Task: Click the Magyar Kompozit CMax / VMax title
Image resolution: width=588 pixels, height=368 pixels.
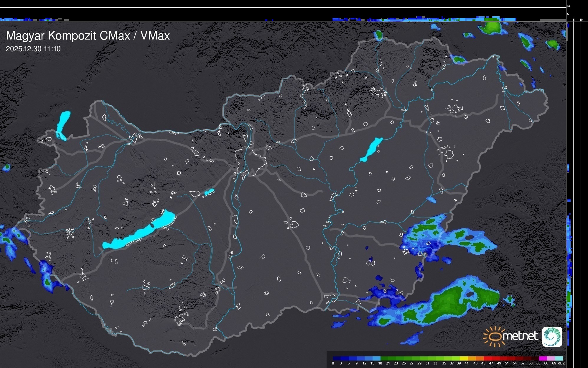Action: coord(88,36)
